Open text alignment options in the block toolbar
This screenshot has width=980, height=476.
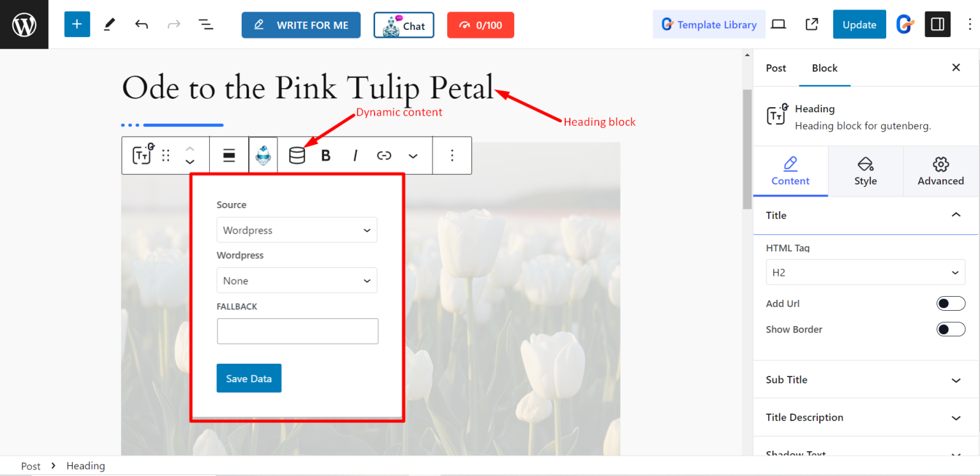point(228,155)
